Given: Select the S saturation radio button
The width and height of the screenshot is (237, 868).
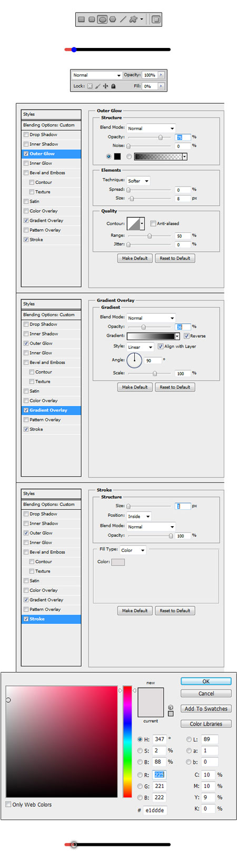Looking at the screenshot, I should point(140,751).
